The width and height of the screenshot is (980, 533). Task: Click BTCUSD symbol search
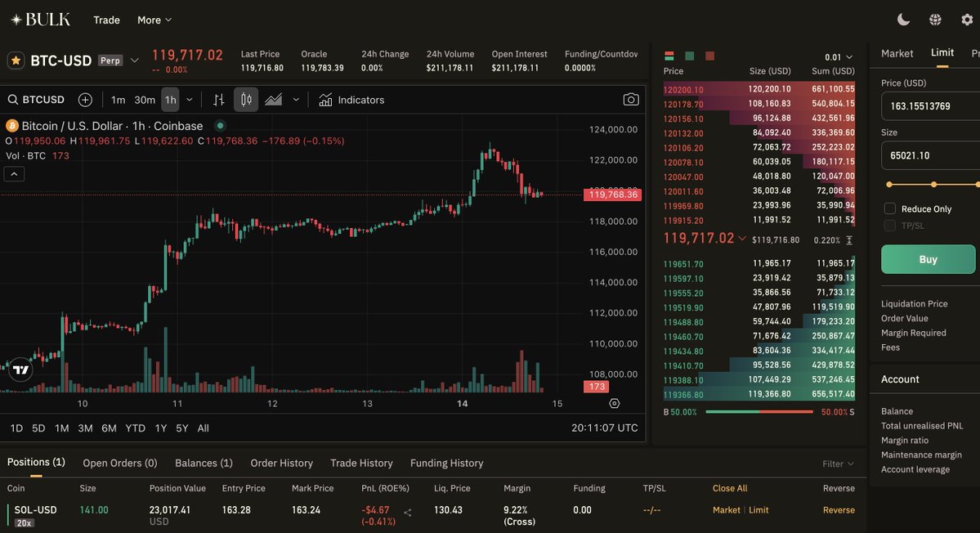36,100
